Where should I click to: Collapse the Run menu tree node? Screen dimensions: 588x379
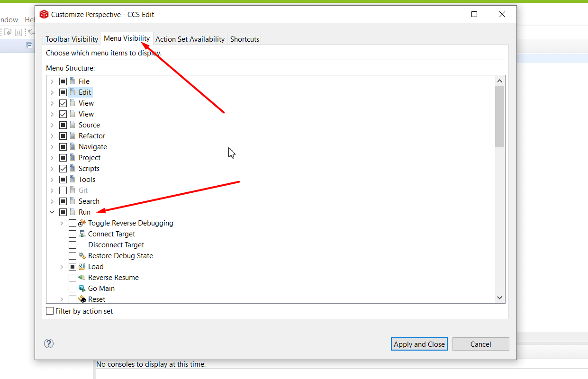52,212
